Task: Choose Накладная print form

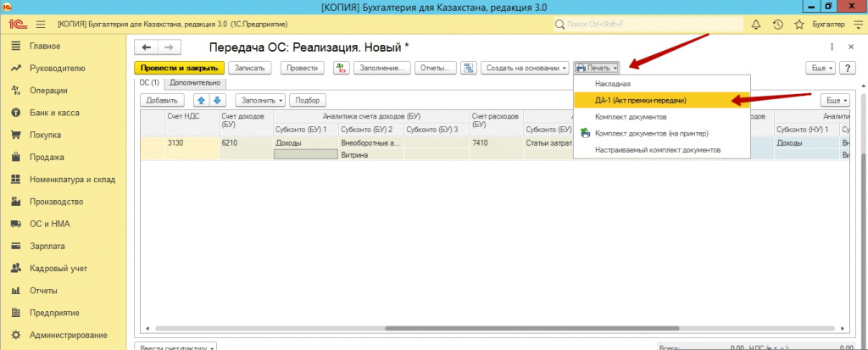Action: pos(662,84)
